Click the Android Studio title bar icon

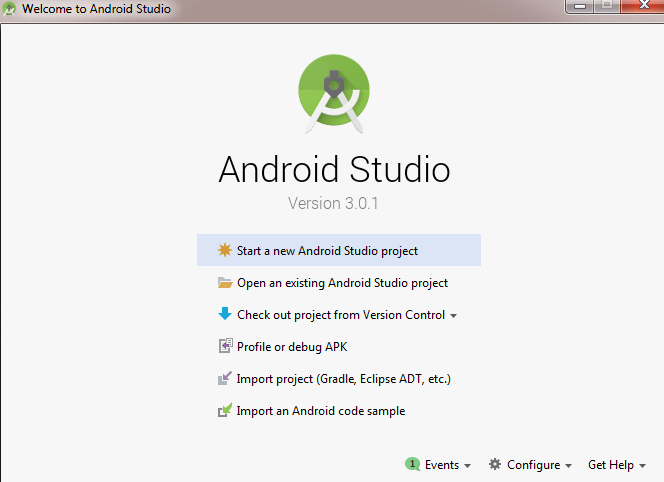coord(9,9)
